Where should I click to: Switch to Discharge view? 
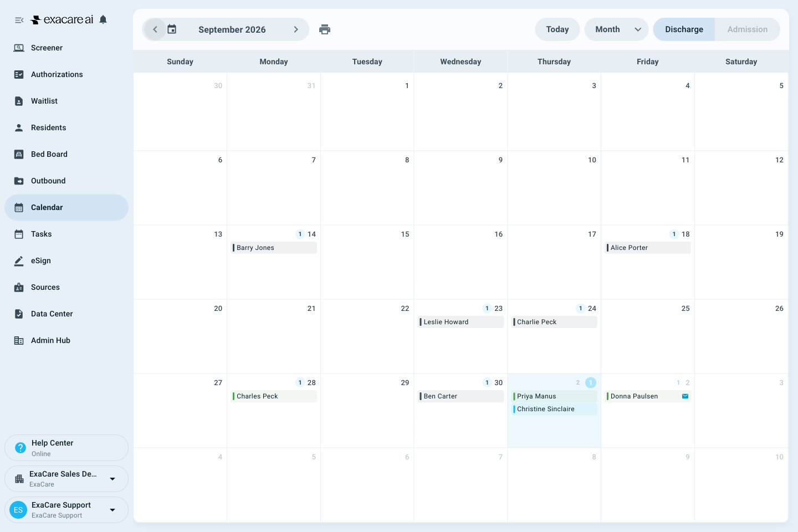point(684,29)
